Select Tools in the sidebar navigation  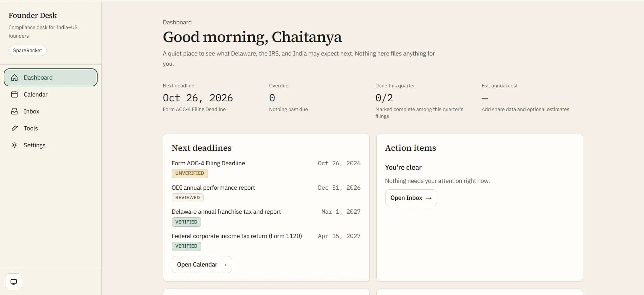tap(50, 128)
